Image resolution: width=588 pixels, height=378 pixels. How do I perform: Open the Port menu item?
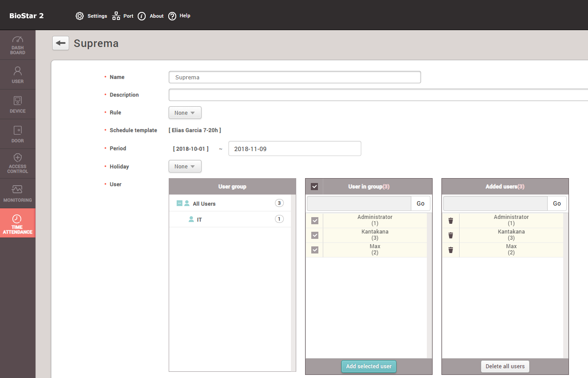tap(123, 16)
